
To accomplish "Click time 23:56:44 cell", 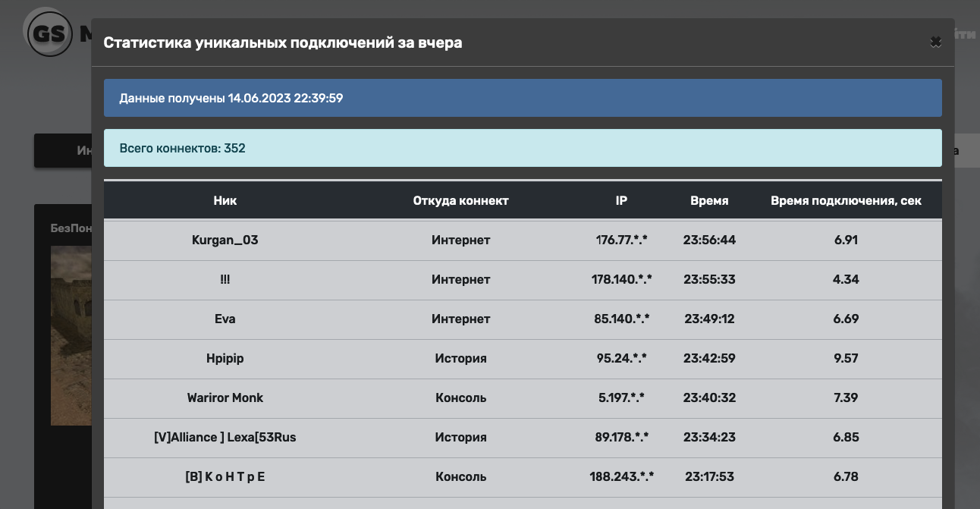I will (709, 240).
